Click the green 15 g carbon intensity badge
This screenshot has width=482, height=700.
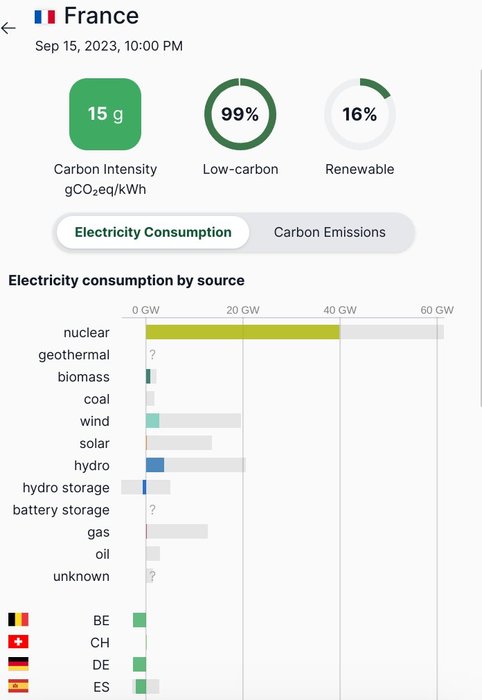click(x=105, y=114)
